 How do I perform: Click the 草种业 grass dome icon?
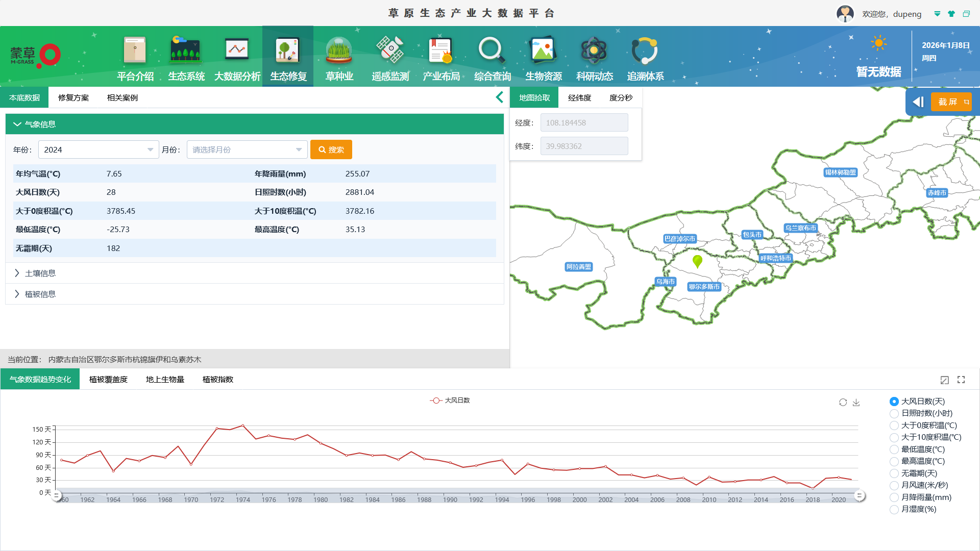339,51
